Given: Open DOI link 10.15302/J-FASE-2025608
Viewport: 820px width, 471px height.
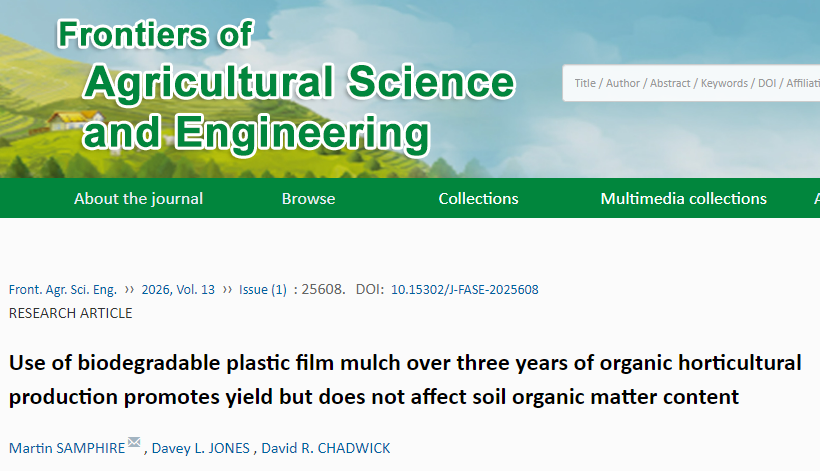Looking at the screenshot, I should (465, 290).
